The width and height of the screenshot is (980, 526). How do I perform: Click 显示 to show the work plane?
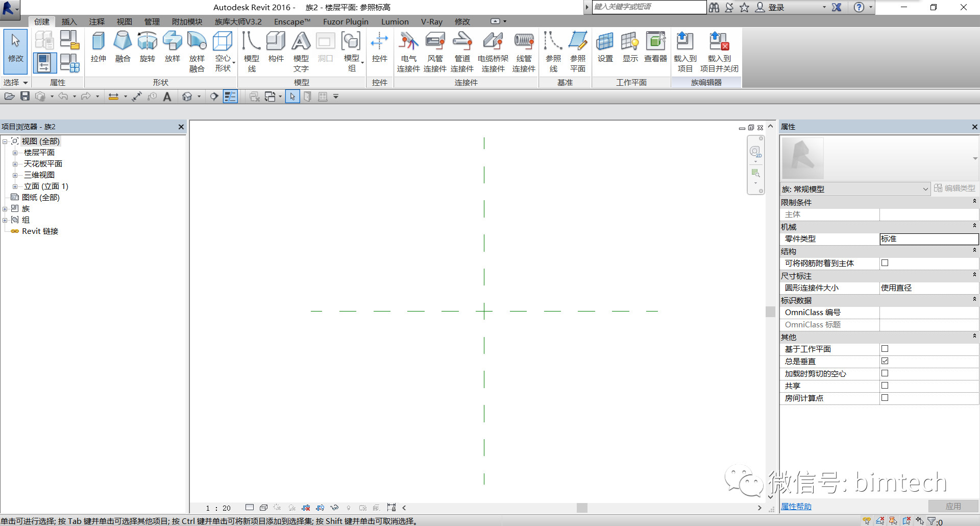[630, 46]
